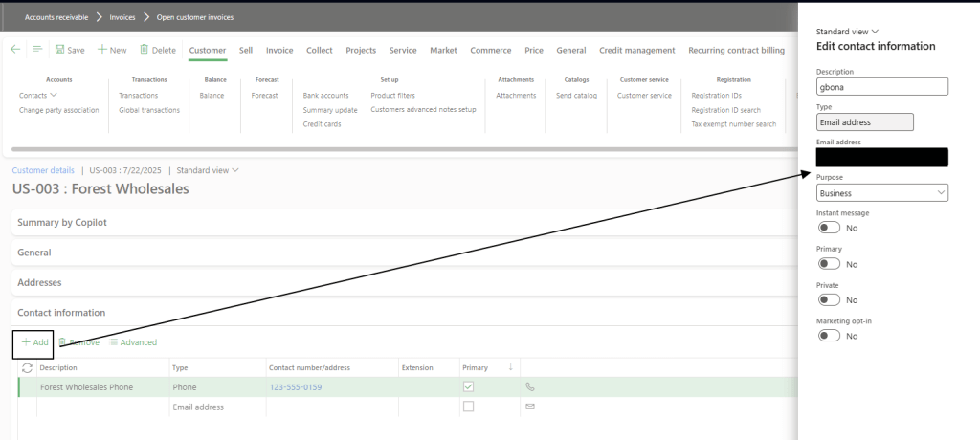Viewport: 980px width, 440px height.
Task: Click the New plus icon
Action: coord(101,50)
